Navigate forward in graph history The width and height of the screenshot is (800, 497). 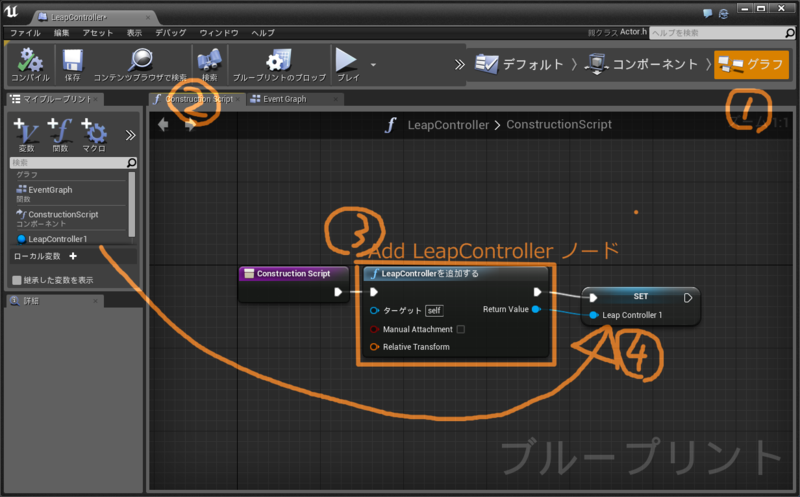[190, 124]
